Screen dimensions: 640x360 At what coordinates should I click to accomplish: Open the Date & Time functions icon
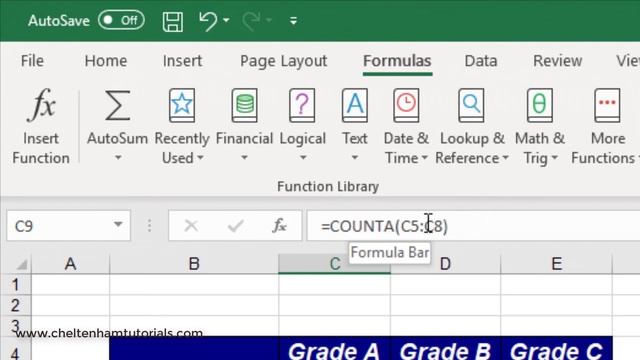[x=406, y=105]
